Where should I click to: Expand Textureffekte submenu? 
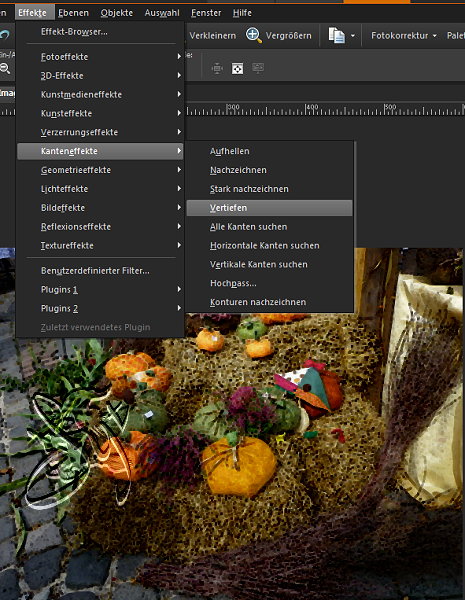(x=100, y=245)
